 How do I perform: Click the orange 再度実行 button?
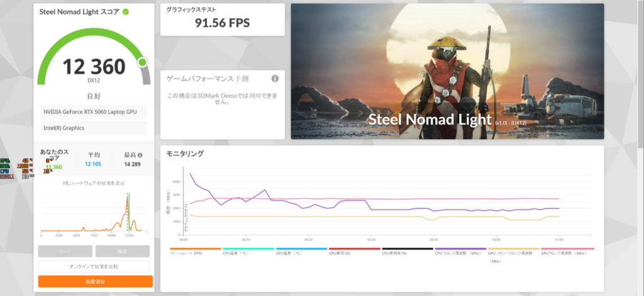pyautogui.click(x=96, y=282)
